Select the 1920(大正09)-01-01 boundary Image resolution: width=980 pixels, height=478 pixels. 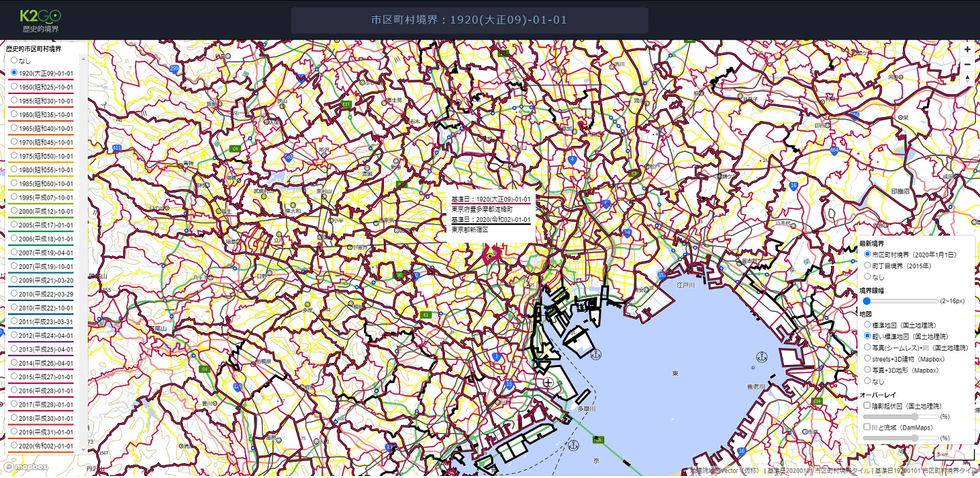(14, 73)
